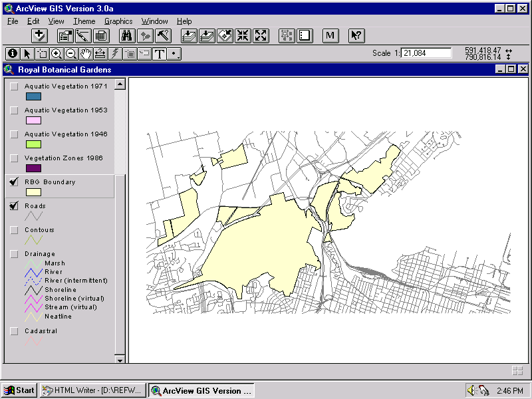Open the Graphics menu
This screenshot has height=399, width=532.
tap(118, 21)
